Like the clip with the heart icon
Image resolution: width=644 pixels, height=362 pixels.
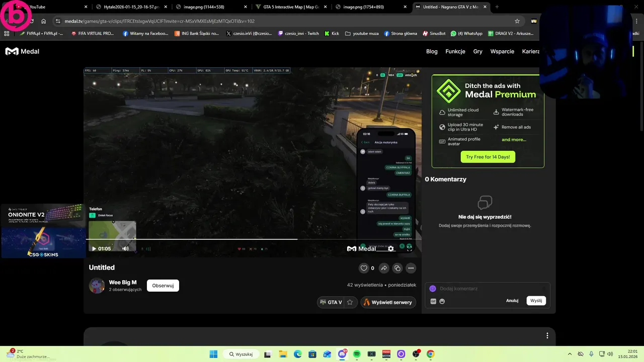pyautogui.click(x=363, y=268)
